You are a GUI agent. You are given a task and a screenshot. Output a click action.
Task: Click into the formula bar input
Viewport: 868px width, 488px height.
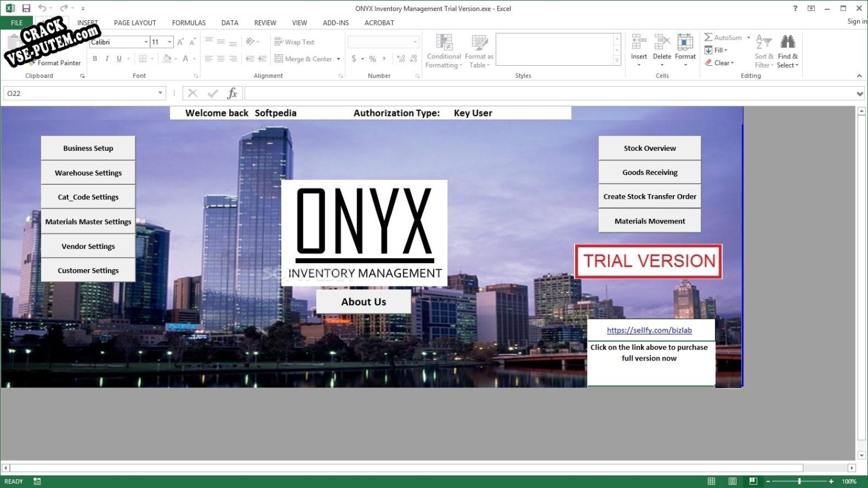pyautogui.click(x=550, y=94)
